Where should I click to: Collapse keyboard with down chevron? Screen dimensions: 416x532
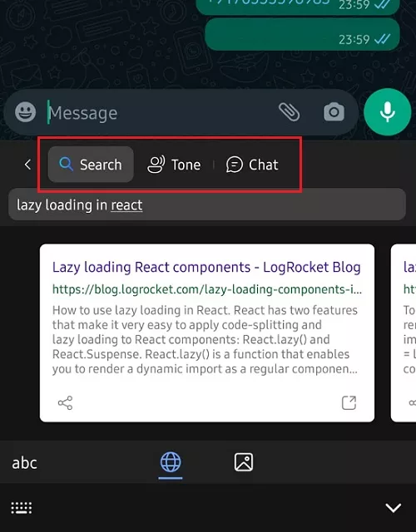(394, 508)
